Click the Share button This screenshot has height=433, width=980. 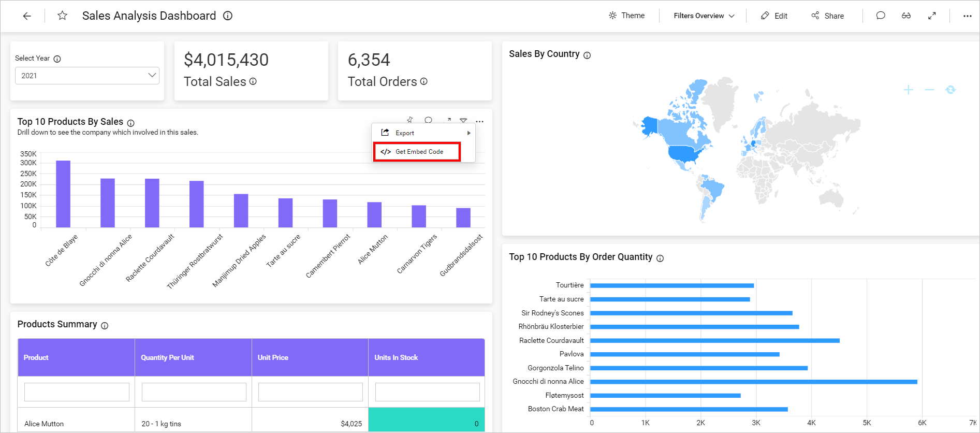[827, 16]
